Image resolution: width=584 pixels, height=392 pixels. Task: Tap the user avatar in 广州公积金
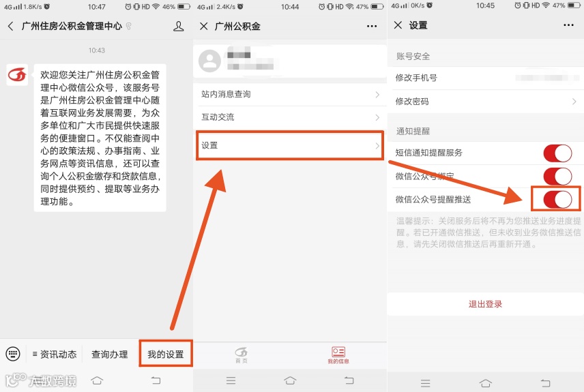(x=209, y=61)
